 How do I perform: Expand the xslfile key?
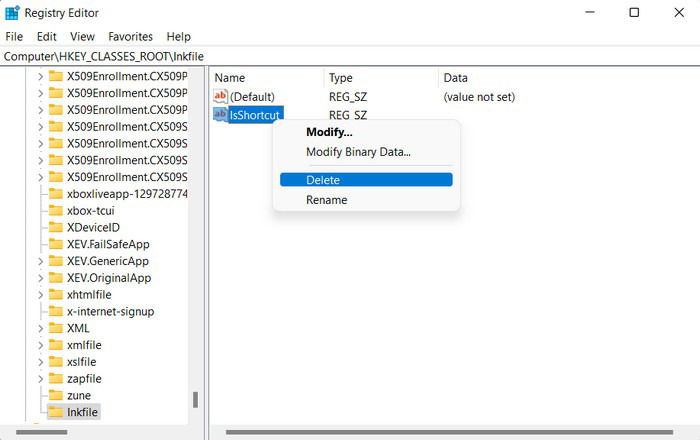click(x=40, y=362)
